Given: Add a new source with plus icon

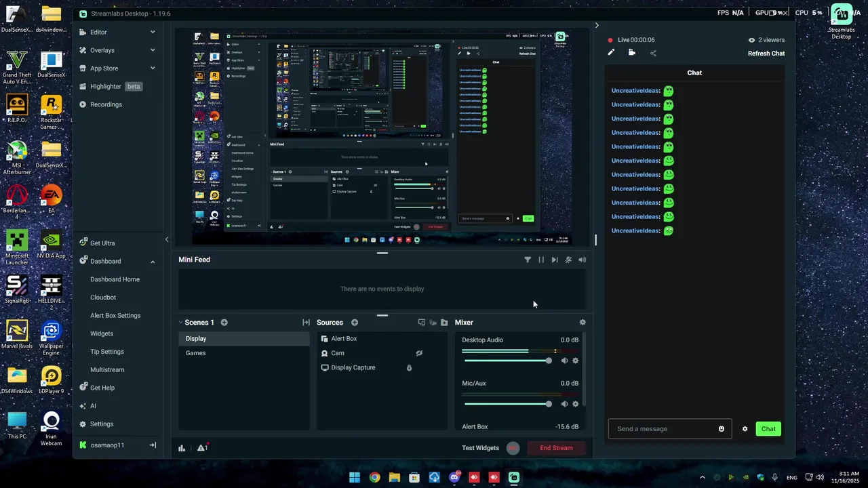Looking at the screenshot, I should (354, 323).
